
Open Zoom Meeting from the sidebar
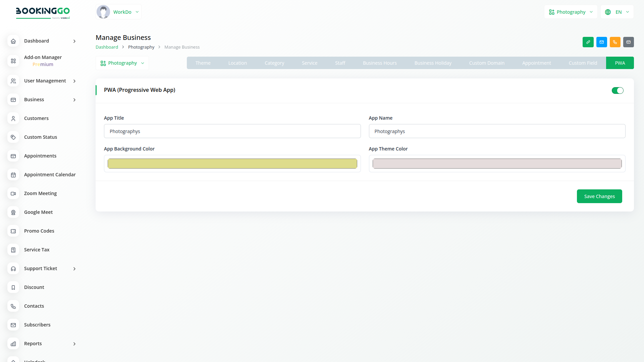point(40,193)
